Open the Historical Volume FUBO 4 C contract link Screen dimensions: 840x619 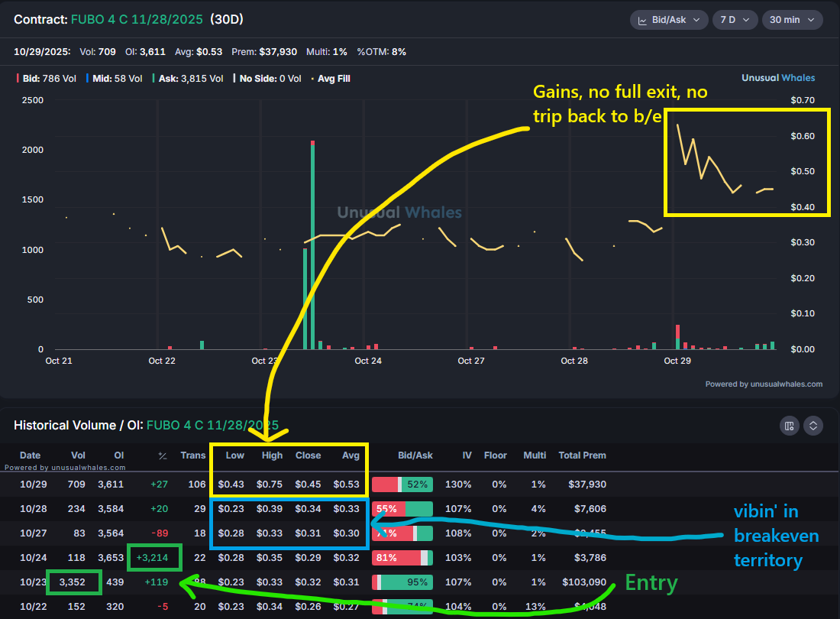pyautogui.click(x=213, y=425)
